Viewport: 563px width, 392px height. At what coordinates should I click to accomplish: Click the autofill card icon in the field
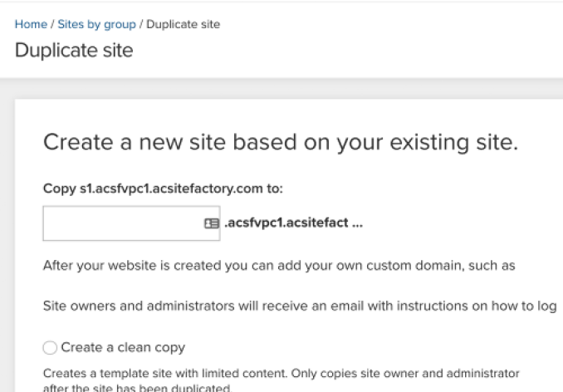click(211, 223)
